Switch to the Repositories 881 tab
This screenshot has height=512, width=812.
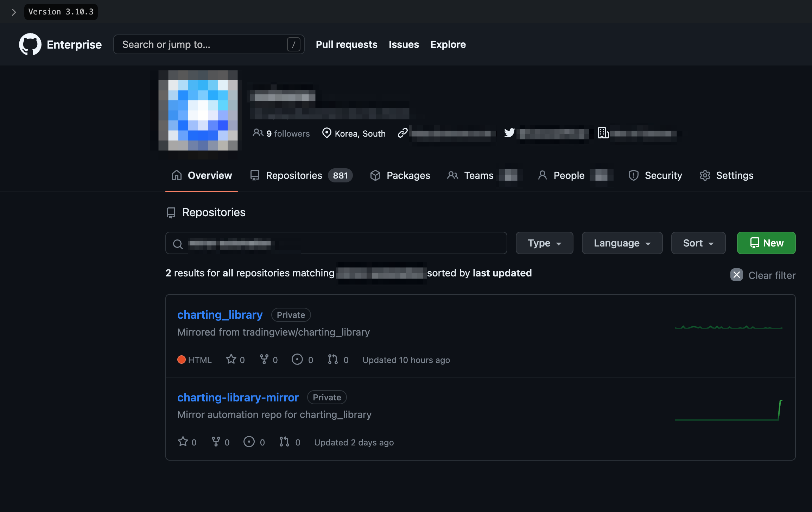[301, 175]
